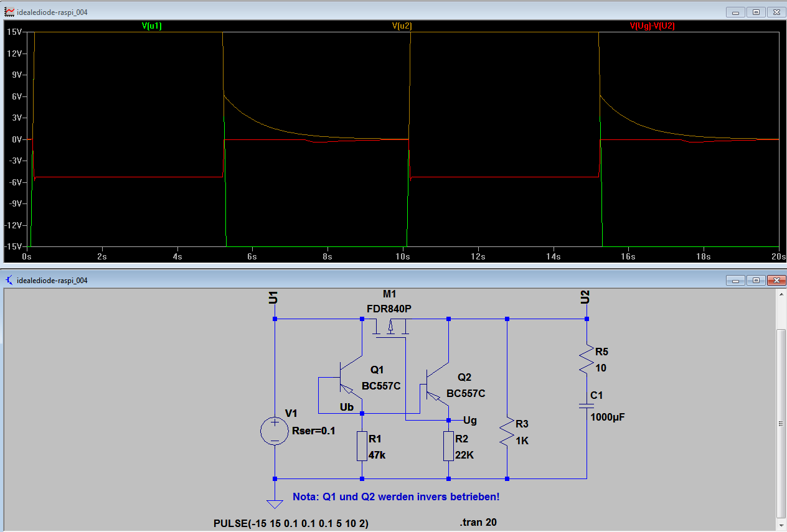Click the 14s time axis label

point(553,256)
